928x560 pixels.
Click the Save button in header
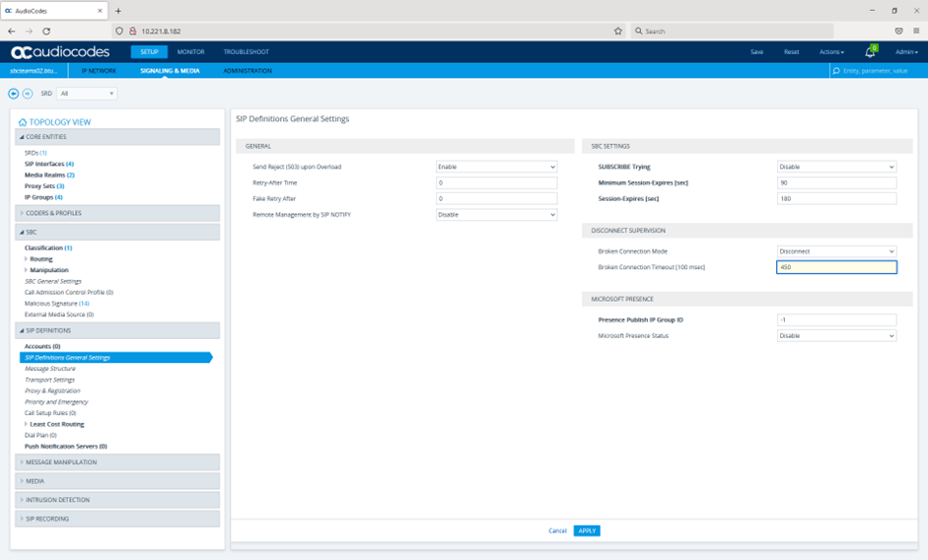tap(757, 52)
